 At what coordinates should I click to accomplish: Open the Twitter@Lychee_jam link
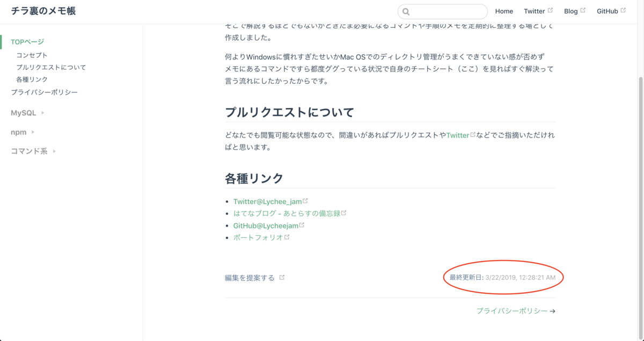[267, 201]
